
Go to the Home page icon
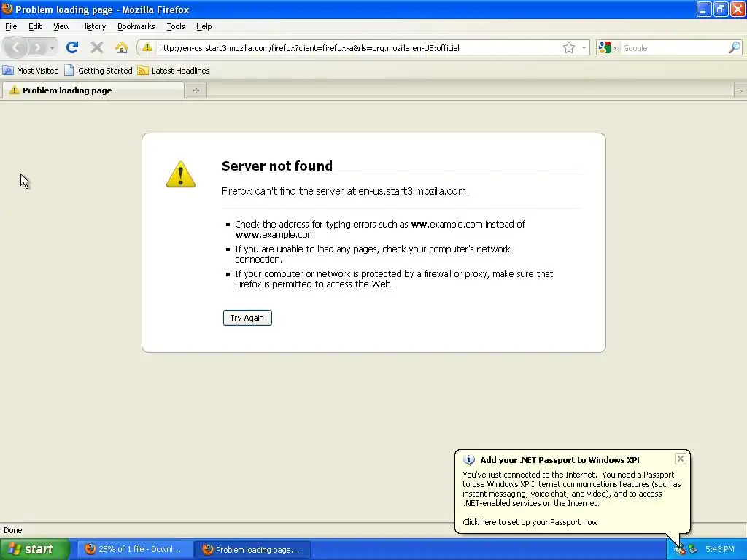click(122, 47)
